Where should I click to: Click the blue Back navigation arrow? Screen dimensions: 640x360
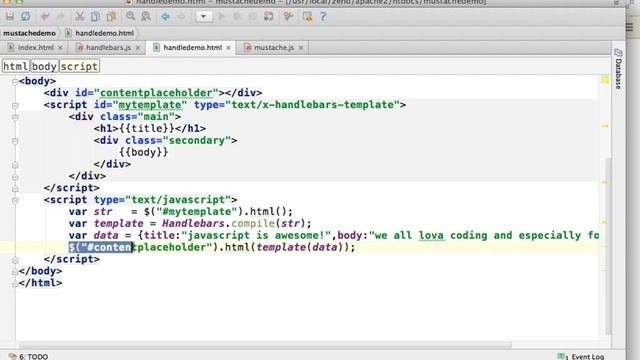(x=165, y=16)
